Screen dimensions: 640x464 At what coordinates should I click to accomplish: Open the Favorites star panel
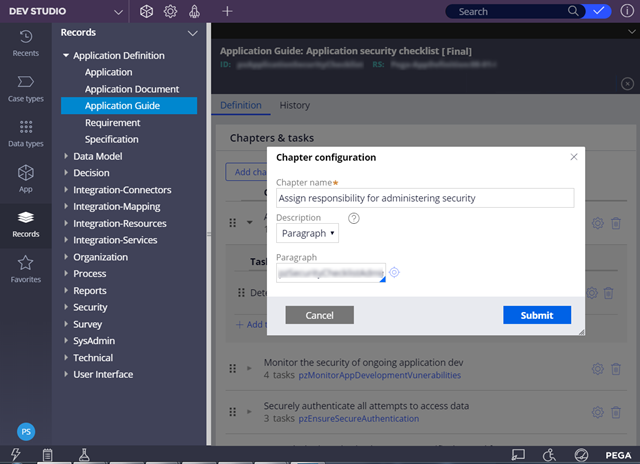[26, 268]
